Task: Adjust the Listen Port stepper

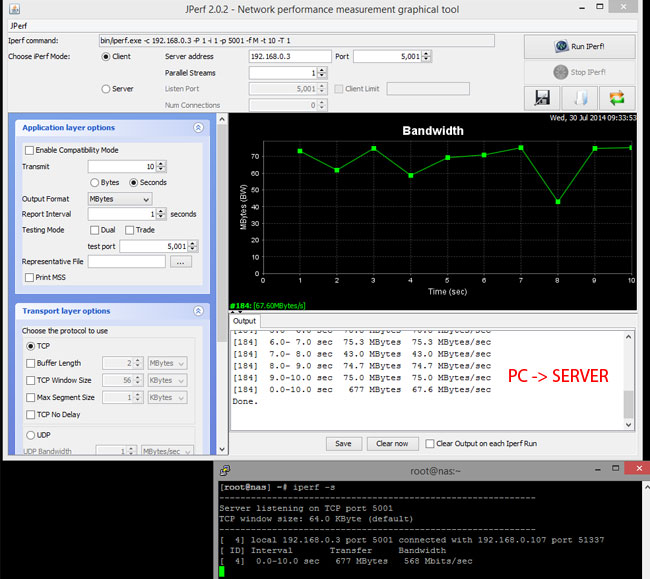Action: [x=322, y=89]
